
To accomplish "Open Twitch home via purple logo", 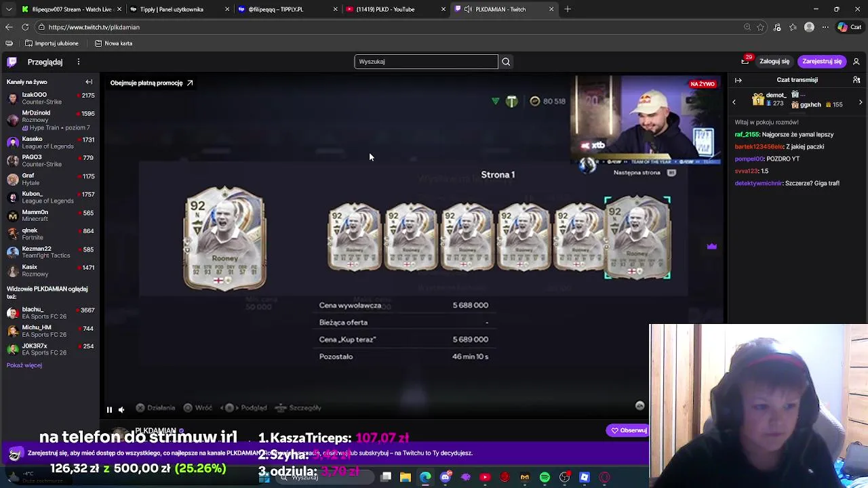I will point(12,62).
